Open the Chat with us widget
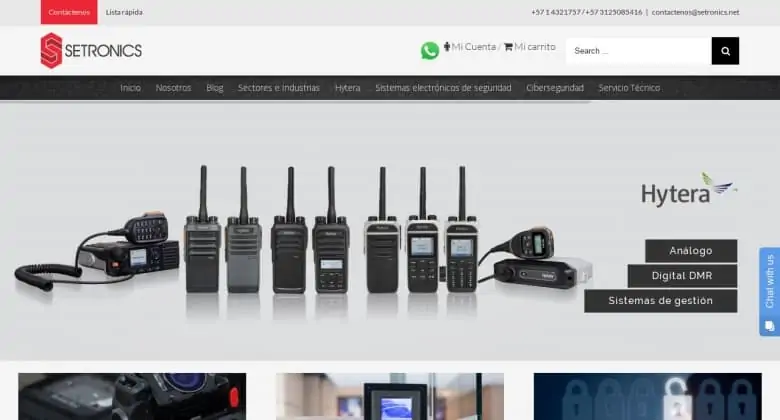The height and width of the screenshot is (420, 780). coord(769,290)
